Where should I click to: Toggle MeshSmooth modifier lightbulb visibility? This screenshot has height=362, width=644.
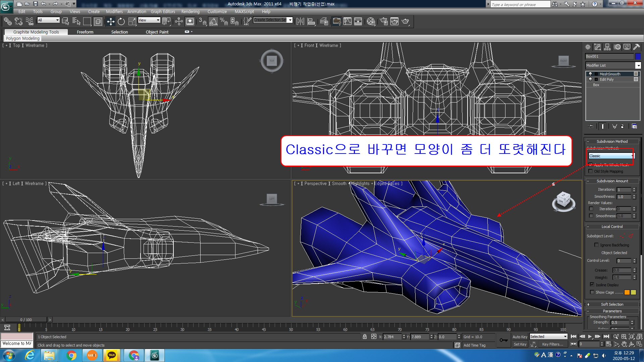point(590,74)
